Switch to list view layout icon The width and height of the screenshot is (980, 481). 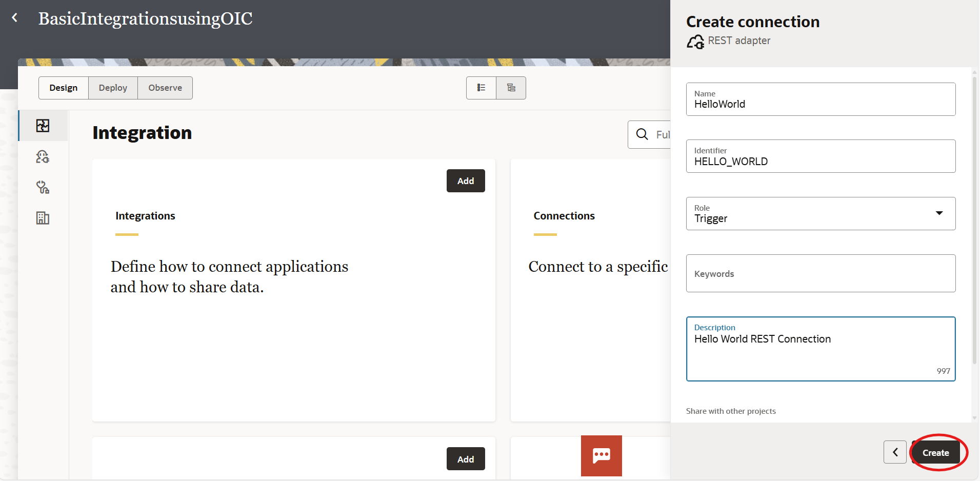(481, 88)
